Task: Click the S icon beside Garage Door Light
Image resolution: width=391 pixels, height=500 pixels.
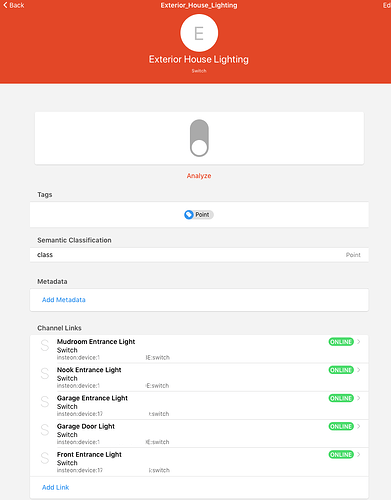Action: click(45, 430)
